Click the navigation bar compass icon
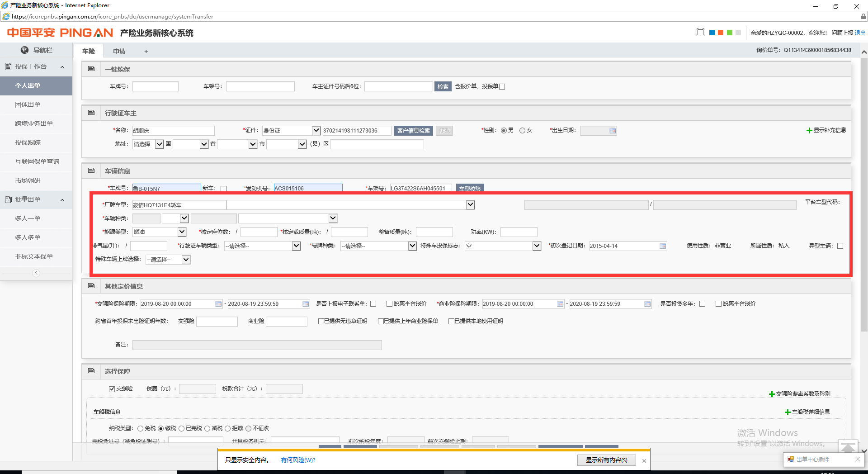The height and width of the screenshot is (474, 868). click(x=24, y=50)
